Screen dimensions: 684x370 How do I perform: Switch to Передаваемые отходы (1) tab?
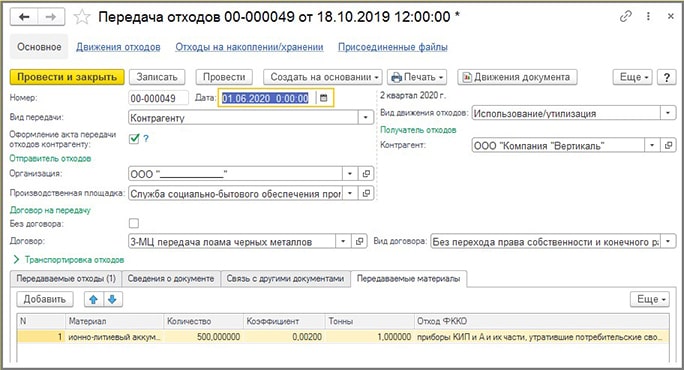66,278
